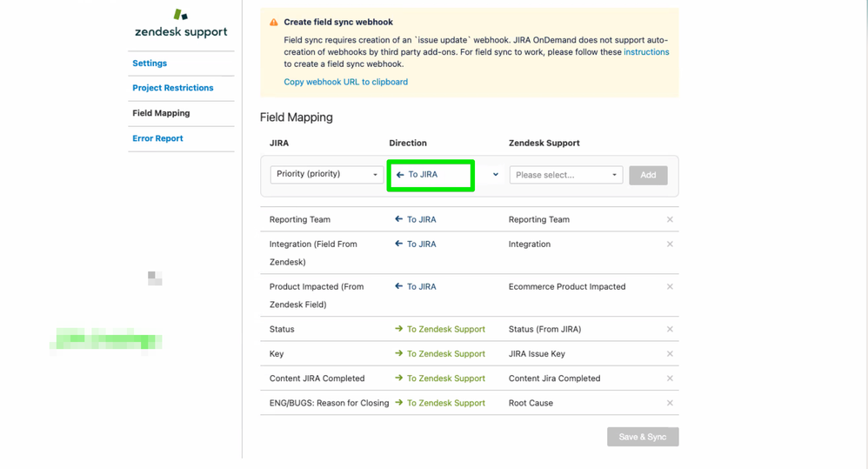Click To Zendesk Support in Status row
The image size is (868, 469).
coord(440,329)
